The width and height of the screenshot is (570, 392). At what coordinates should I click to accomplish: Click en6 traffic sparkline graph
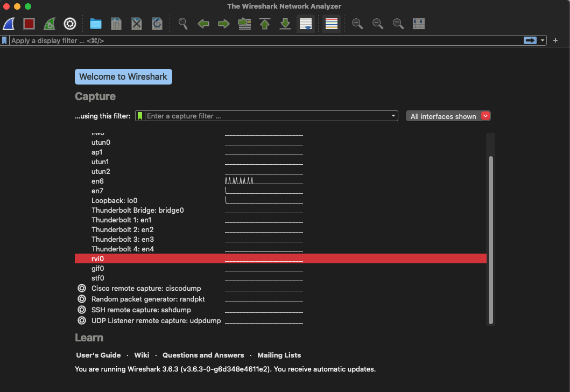click(264, 181)
